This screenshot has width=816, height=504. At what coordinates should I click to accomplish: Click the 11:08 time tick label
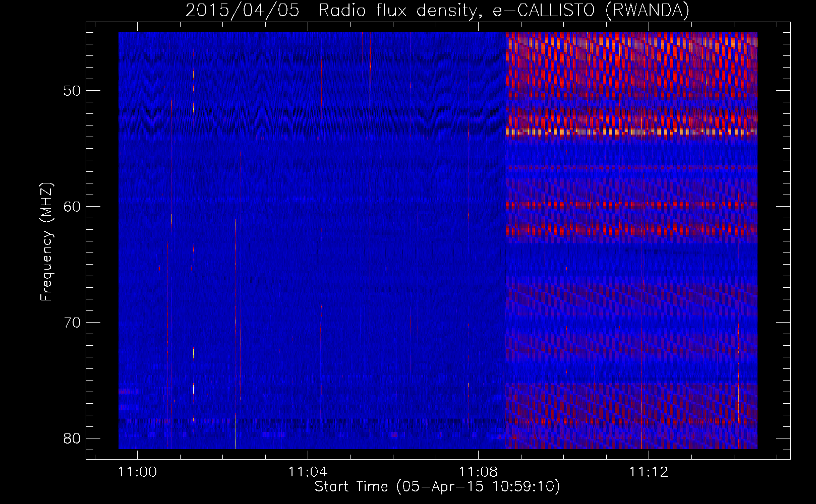point(478,473)
